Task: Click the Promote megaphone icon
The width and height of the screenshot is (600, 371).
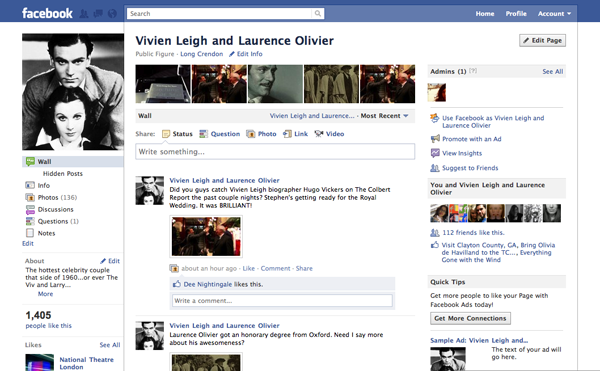Action: (x=435, y=138)
